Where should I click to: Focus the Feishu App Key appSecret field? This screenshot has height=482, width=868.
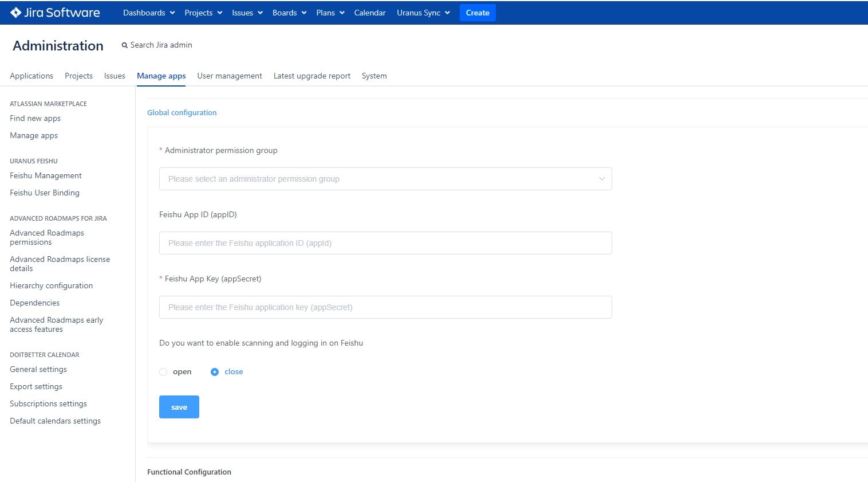pyautogui.click(x=385, y=307)
